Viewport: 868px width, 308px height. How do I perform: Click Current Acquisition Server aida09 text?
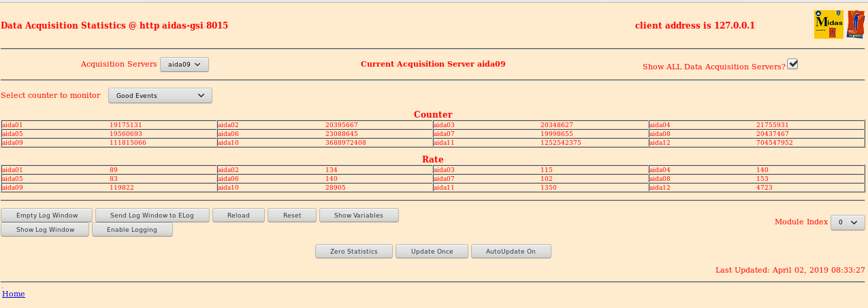433,64
